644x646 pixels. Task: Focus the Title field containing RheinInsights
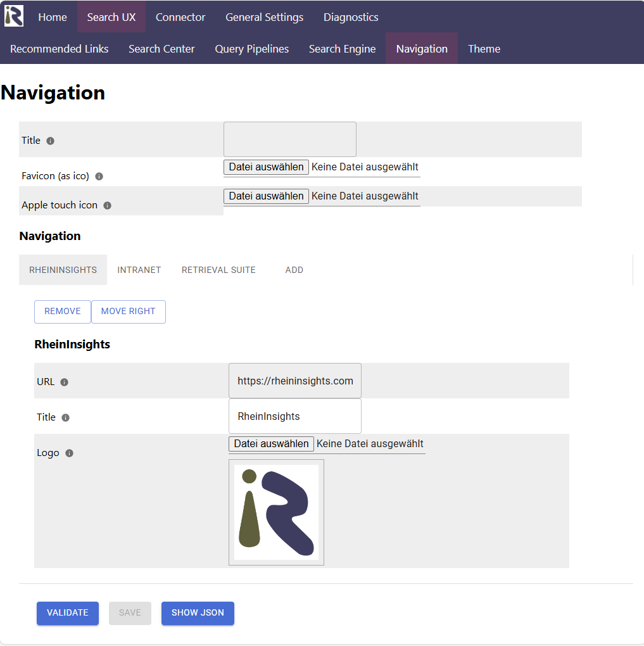[295, 416]
